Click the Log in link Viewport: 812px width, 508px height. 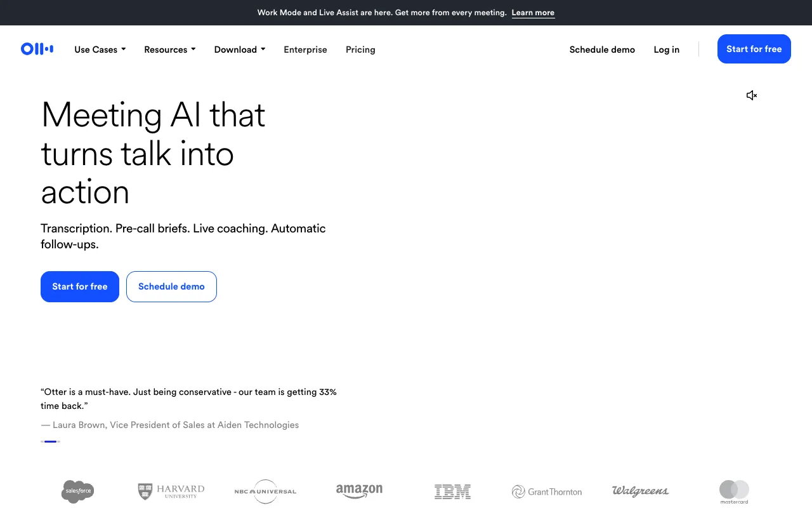[x=667, y=50]
